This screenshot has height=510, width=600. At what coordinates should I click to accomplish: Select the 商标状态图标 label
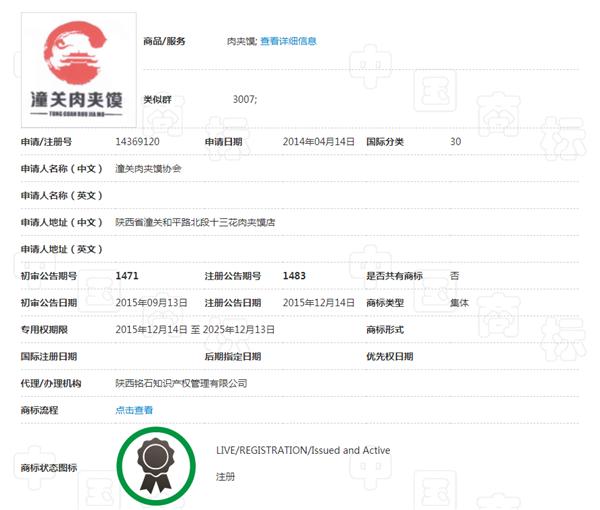pos(49,468)
